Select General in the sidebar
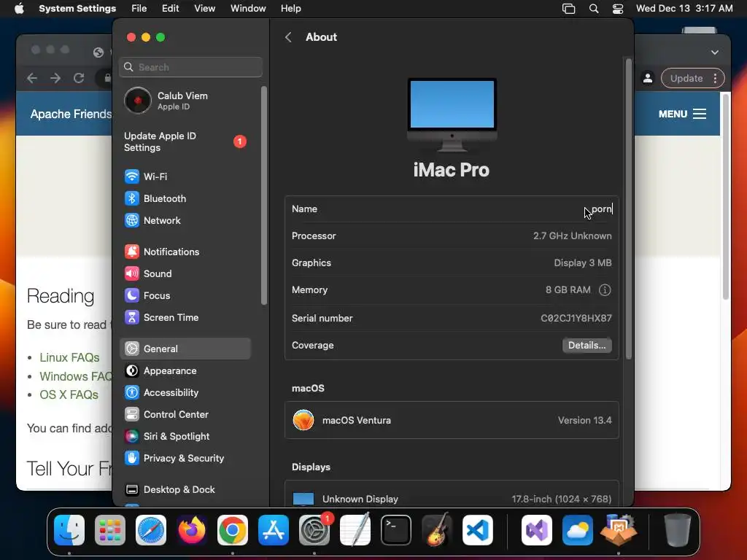747x560 pixels. [x=185, y=349]
